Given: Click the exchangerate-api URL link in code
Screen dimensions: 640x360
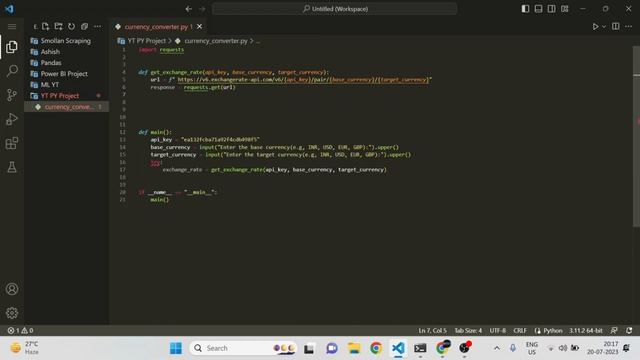Looking at the screenshot, I should (x=304, y=80).
